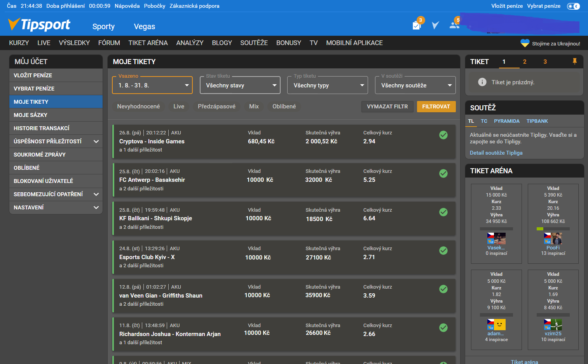
Task: Click green check on KF Ballkani ticket
Action: [443, 212]
